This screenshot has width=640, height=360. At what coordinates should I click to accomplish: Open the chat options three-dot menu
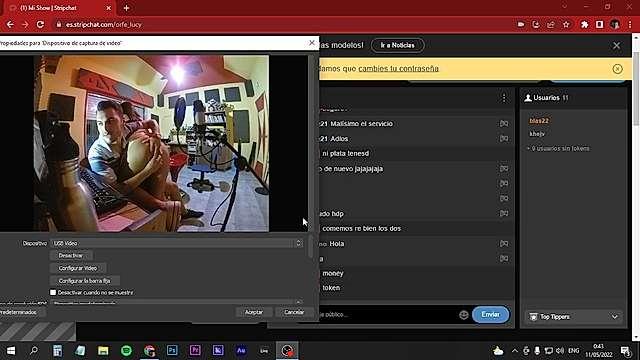pyautogui.click(x=504, y=98)
